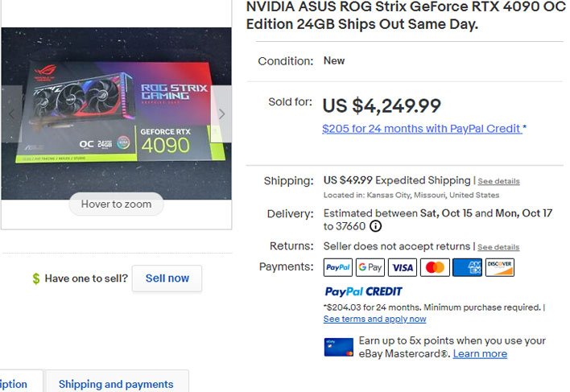This screenshot has height=392, width=570.
Task: View returns See details link
Action: point(498,247)
